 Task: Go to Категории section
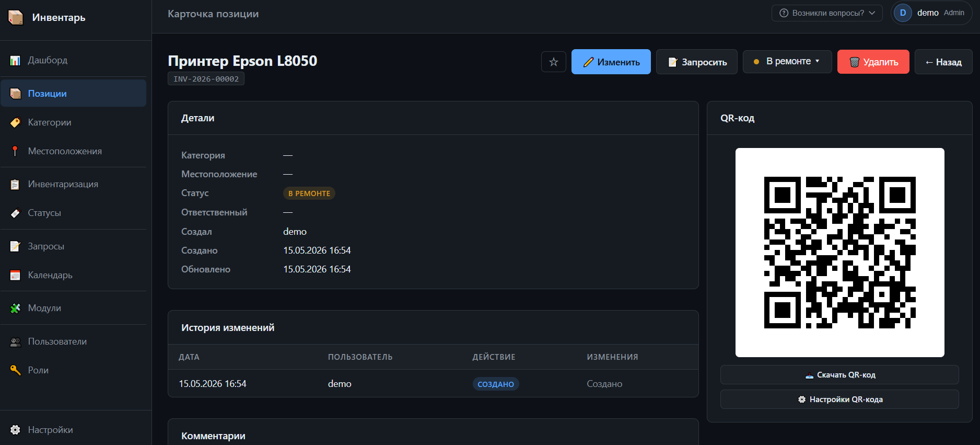73,122
